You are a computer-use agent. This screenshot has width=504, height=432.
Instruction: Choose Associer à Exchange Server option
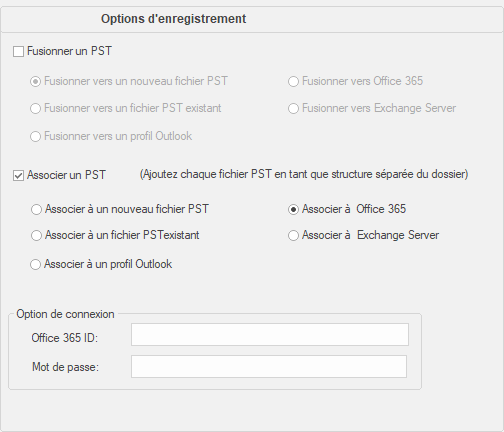pyautogui.click(x=293, y=235)
